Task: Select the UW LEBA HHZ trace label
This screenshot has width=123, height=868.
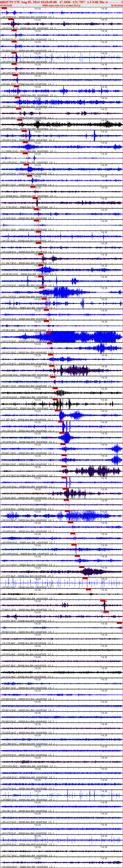Action: tap(28, 598)
